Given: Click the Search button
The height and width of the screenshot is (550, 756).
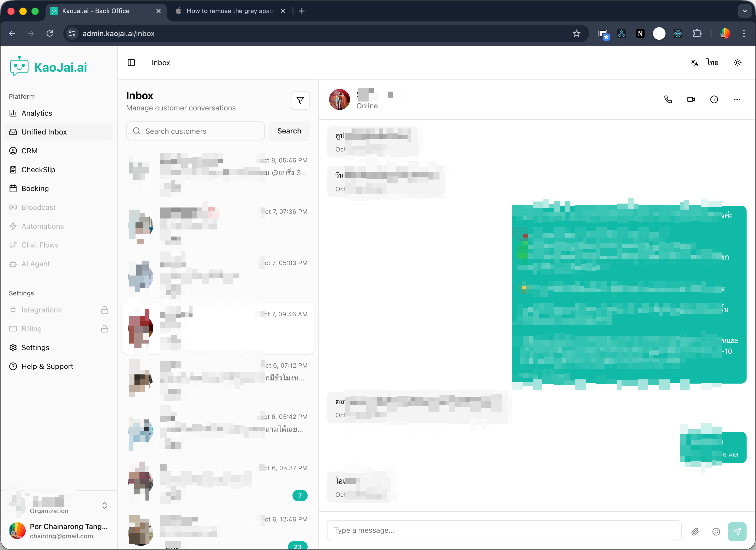Looking at the screenshot, I should click(x=289, y=131).
